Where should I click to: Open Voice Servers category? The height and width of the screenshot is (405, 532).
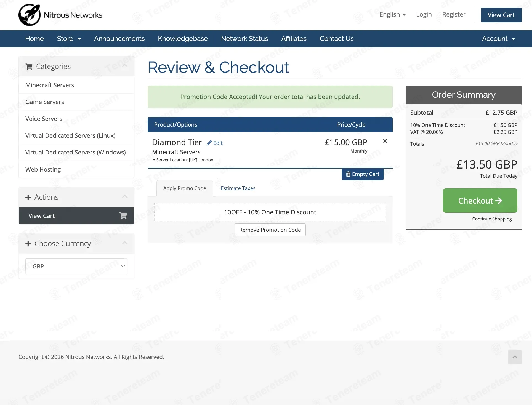76,119
